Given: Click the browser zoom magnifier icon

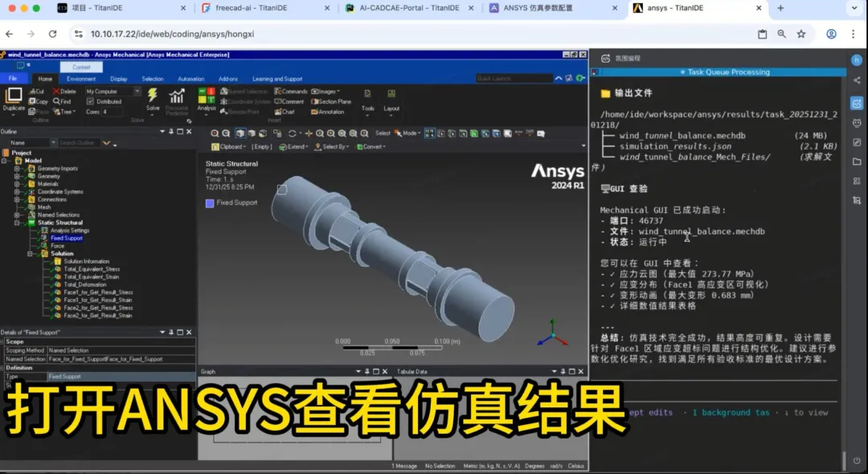Looking at the screenshot, I should 782,34.
